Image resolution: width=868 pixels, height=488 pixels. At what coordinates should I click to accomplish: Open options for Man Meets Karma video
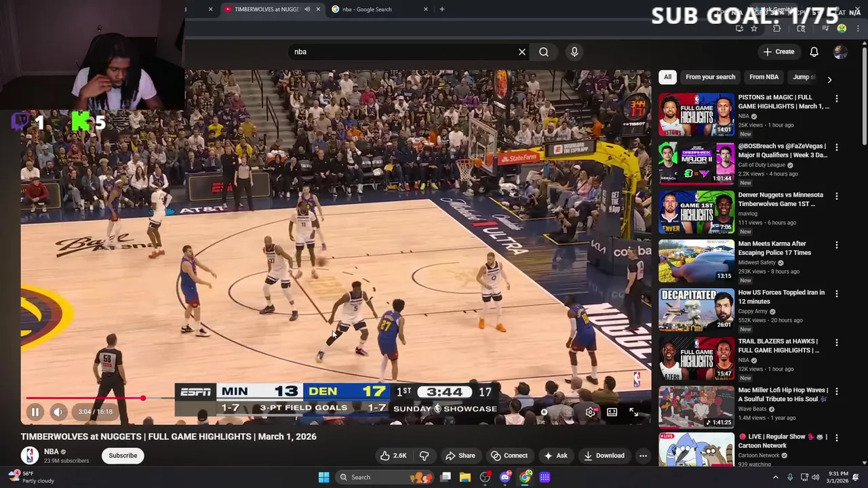click(837, 245)
